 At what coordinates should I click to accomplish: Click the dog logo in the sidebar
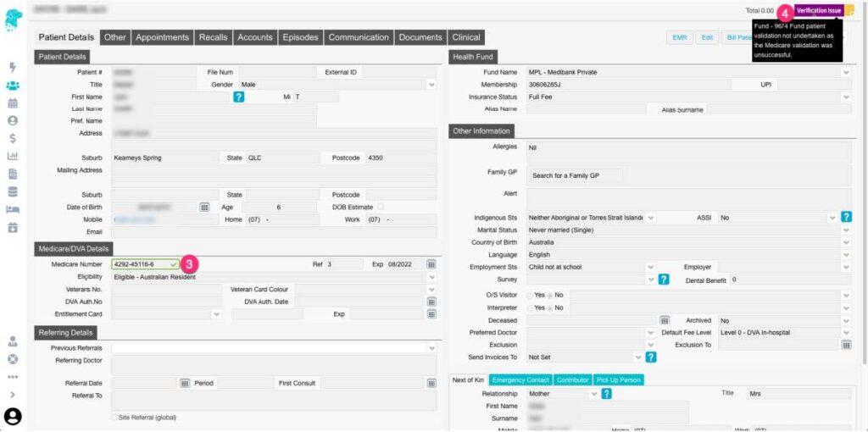point(12,20)
